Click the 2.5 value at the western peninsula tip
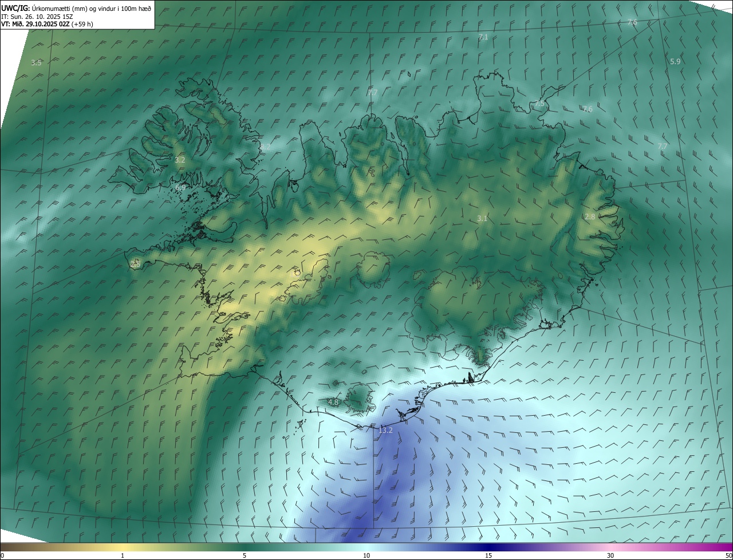Screen dimensions: 733x560 click(135, 264)
